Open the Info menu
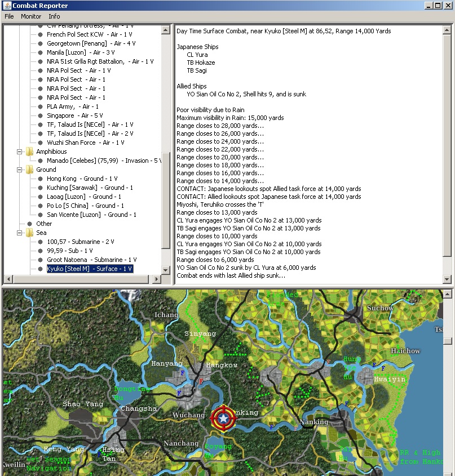The image size is (455, 476). coord(54,16)
